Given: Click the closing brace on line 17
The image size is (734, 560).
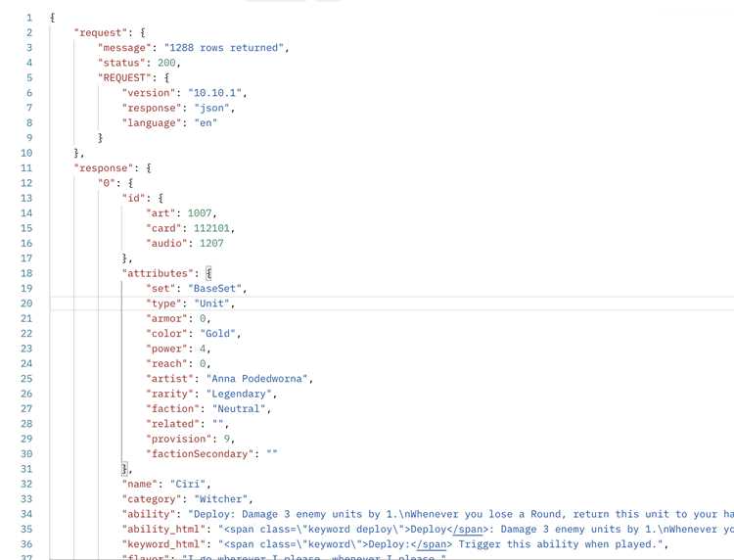Looking at the screenshot, I should tap(124, 258).
